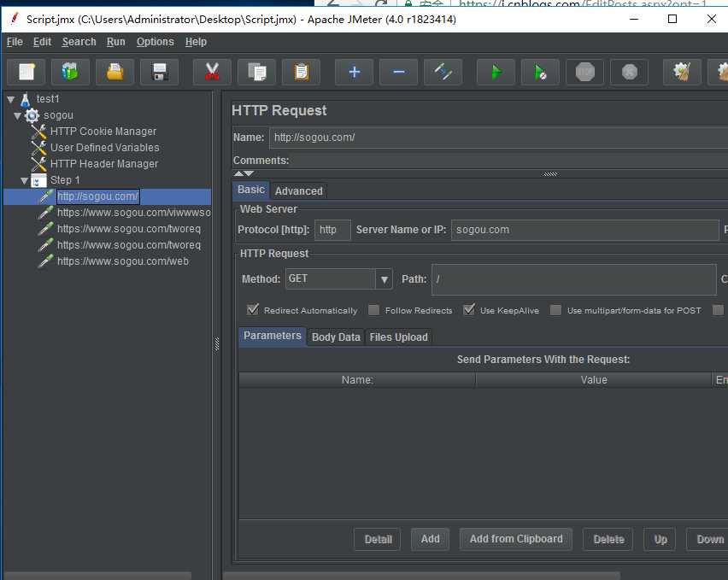Collapse the Step 1 node arrow
The height and width of the screenshot is (580, 728).
click(x=25, y=180)
